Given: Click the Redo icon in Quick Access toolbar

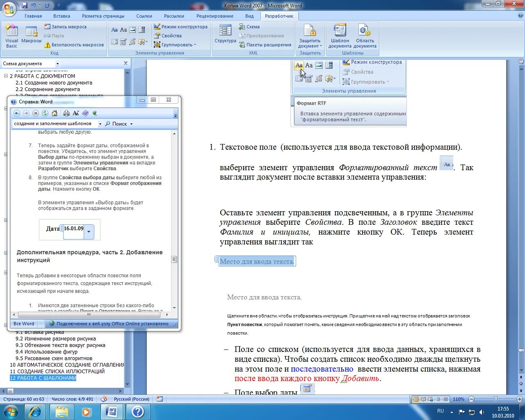Looking at the screenshot, I should point(47,5).
